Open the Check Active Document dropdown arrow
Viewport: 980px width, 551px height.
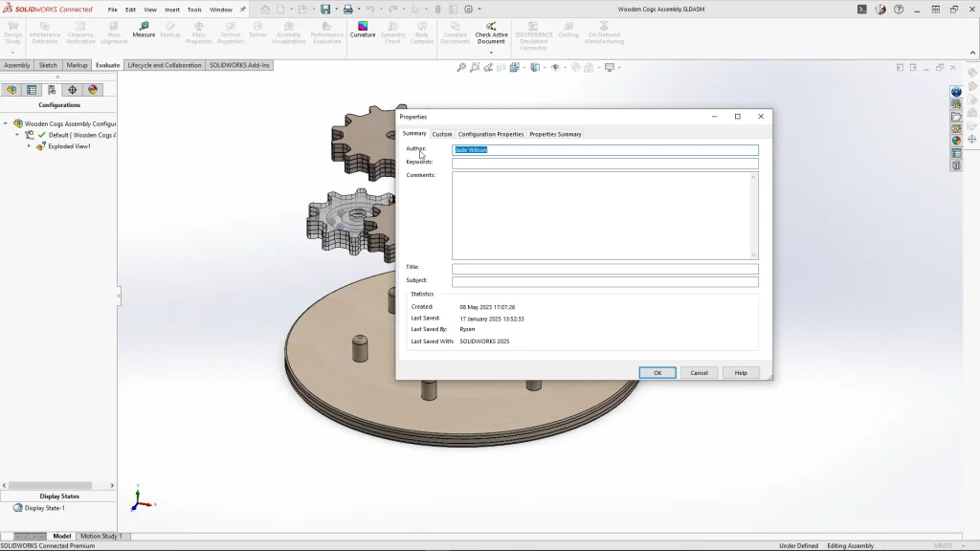coord(491,53)
